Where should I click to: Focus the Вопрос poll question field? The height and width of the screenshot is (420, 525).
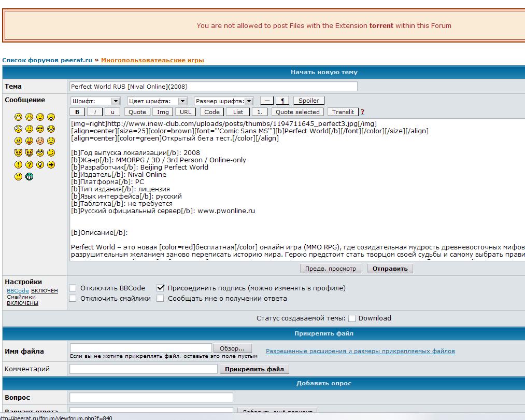point(151,397)
